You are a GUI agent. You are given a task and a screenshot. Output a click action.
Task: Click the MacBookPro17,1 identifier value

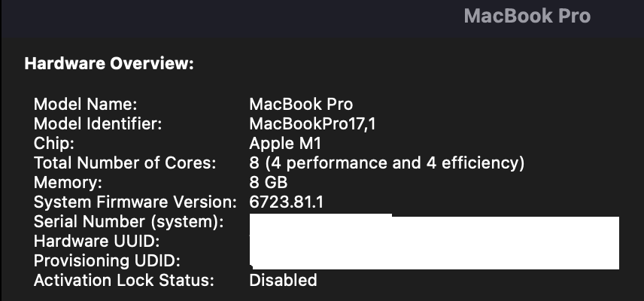click(312, 123)
